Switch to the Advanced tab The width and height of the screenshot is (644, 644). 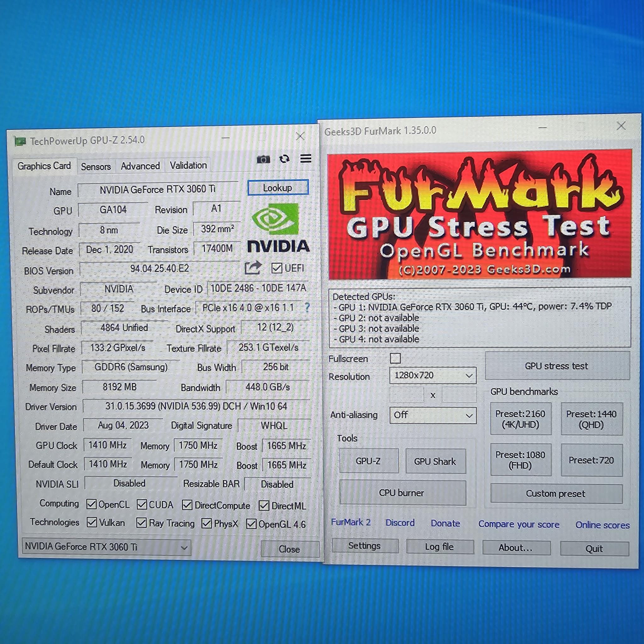(x=140, y=166)
